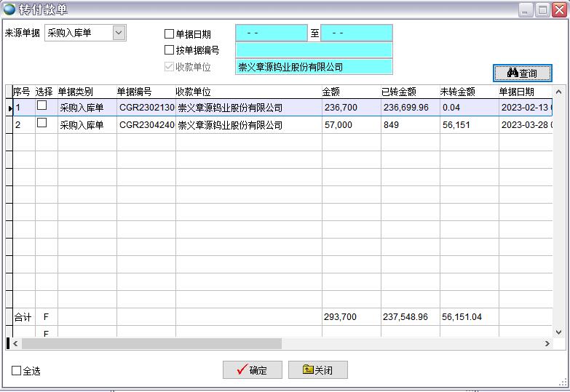Click the 收款单位 company name field
Image resolution: width=570 pixels, height=392 pixels.
coord(313,67)
